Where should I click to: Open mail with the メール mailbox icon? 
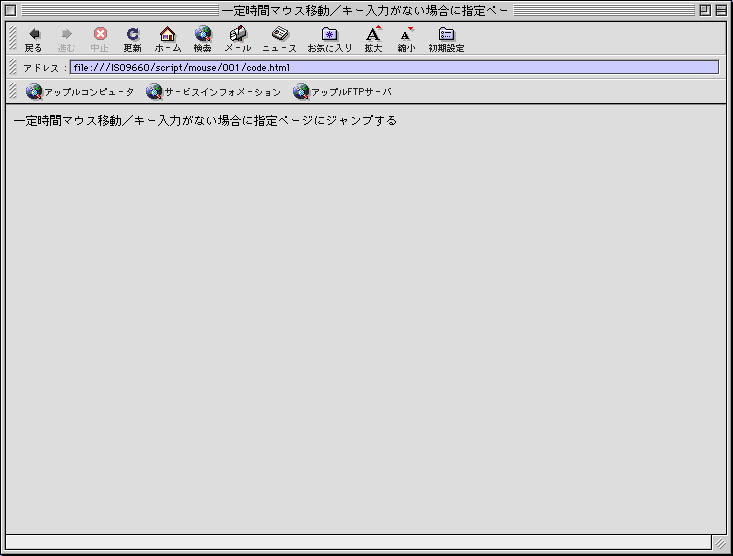[x=238, y=39]
